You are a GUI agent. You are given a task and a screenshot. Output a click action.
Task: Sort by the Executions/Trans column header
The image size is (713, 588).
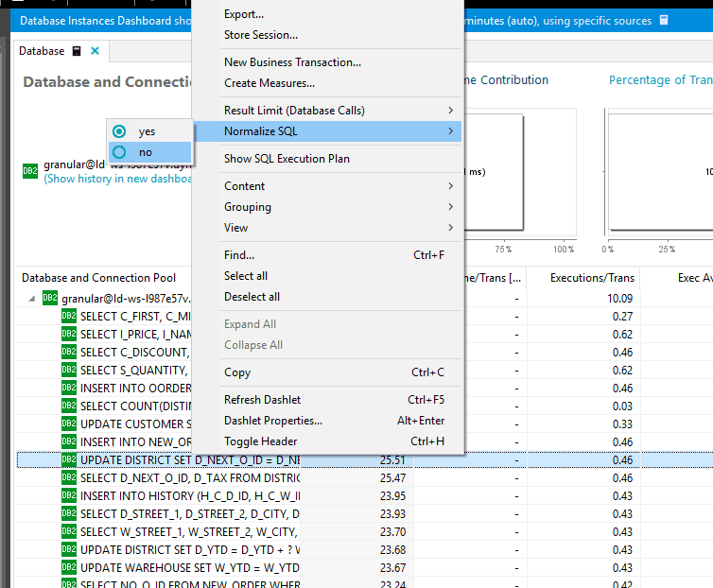pos(592,278)
